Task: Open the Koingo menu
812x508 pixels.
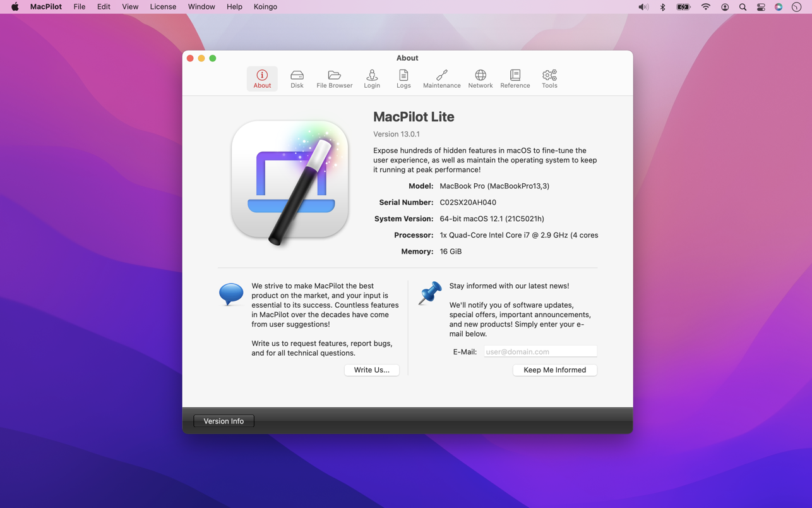Action: (x=265, y=7)
